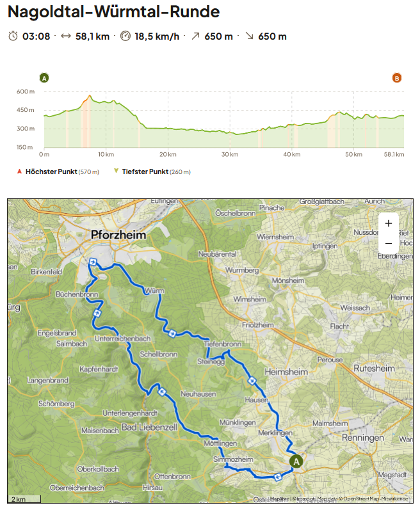Zoom out the map with minus button
Screen dimensions: 420x510
[389, 243]
